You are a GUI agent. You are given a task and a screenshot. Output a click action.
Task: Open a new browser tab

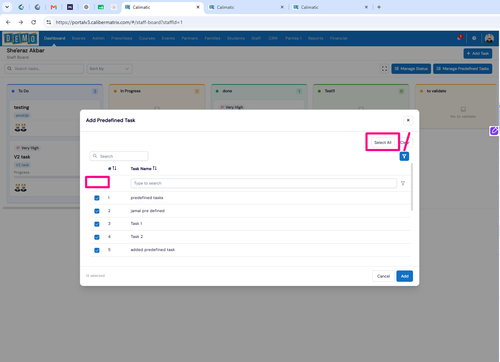tap(379, 7)
